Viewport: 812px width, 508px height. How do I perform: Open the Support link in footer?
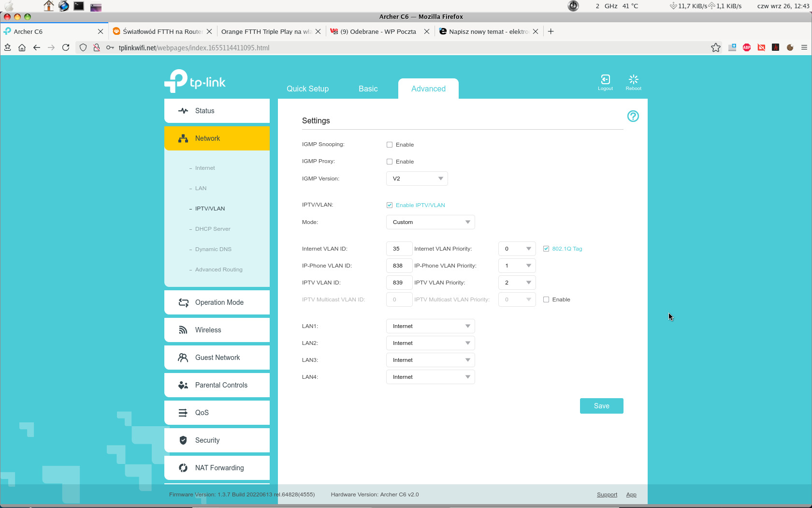607,494
